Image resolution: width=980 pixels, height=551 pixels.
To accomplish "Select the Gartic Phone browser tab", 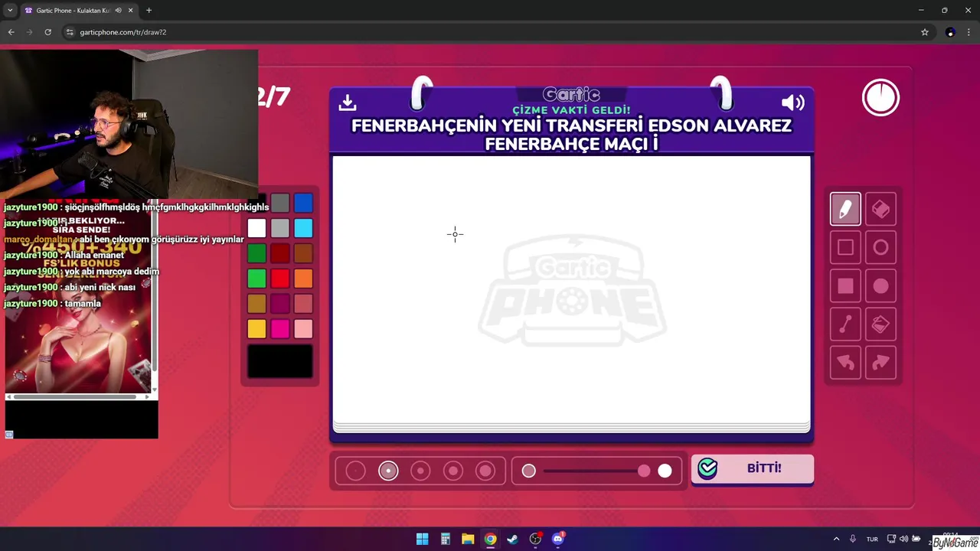I will click(x=78, y=10).
